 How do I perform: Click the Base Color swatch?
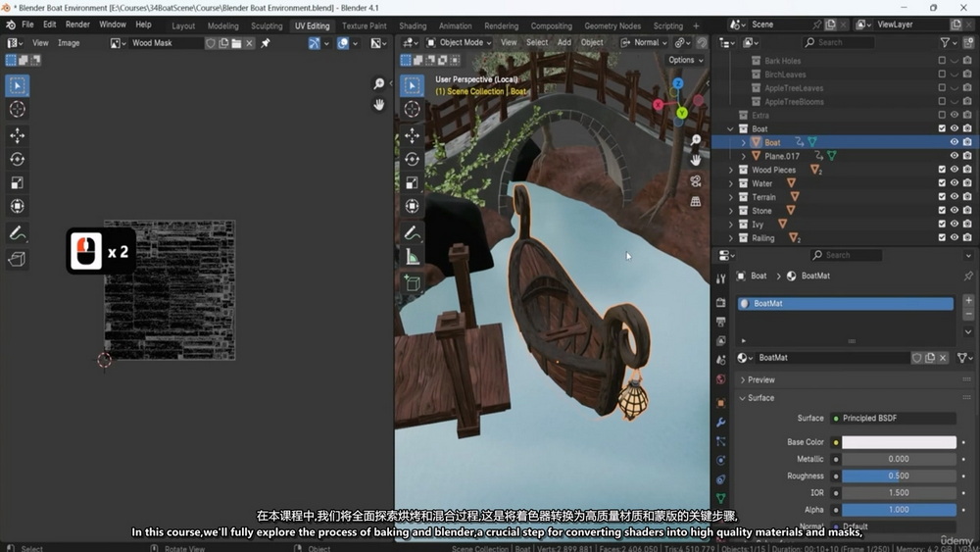pos(899,442)
